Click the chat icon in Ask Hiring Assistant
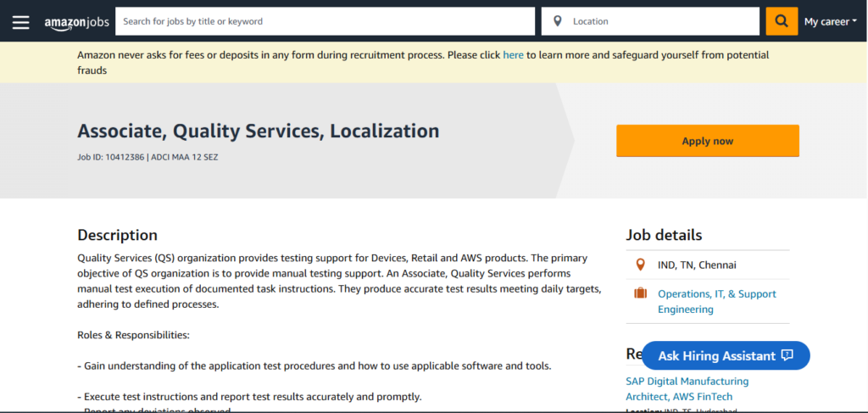This screenshot has width=868, height=413. tap(787, 355)
